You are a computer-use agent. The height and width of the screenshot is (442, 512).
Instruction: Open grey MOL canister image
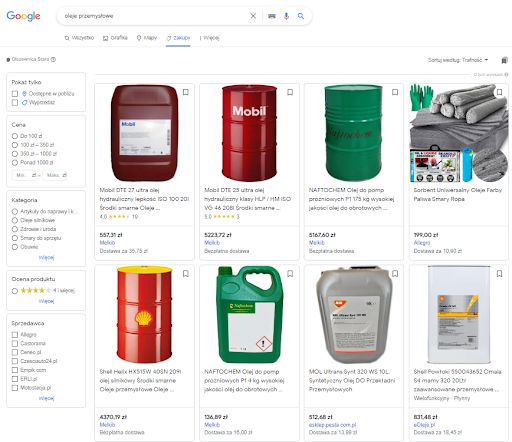pos(354,314)
